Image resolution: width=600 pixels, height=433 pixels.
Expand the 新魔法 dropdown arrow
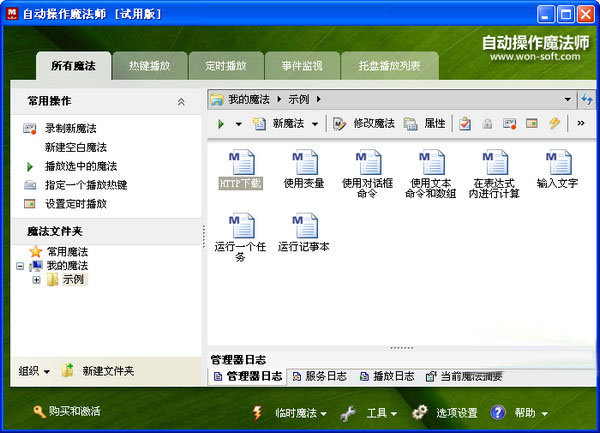click(315, 124)
